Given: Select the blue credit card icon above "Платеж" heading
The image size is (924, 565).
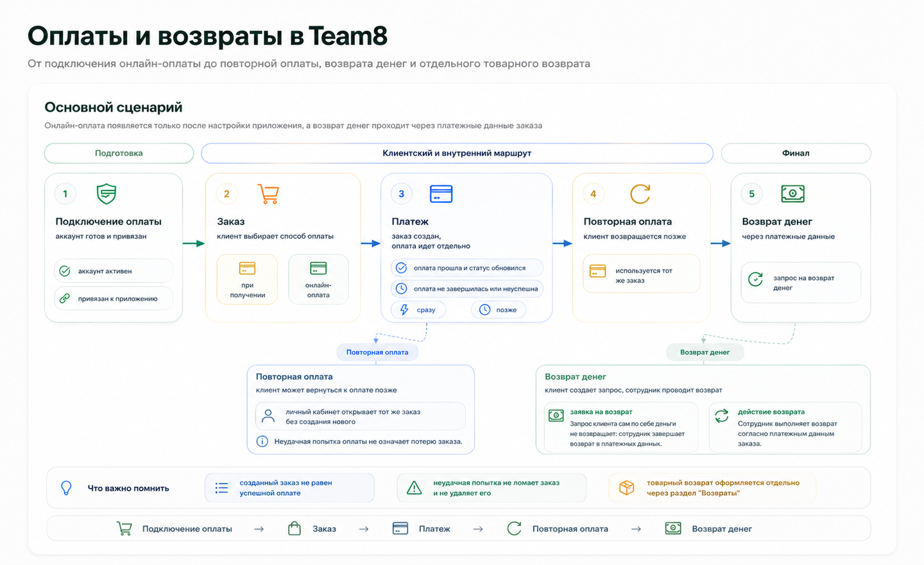Looking at the screenshot, I should (x=441, y=194).
